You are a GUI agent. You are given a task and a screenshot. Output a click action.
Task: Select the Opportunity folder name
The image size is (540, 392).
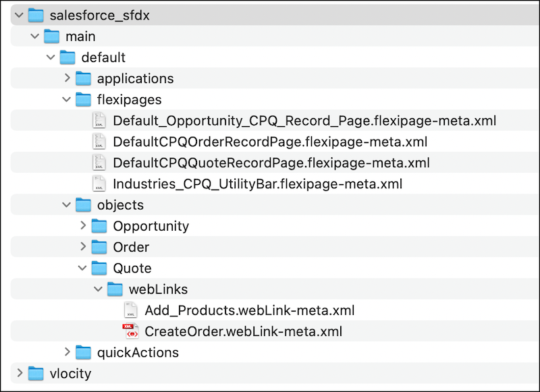click(151, 226)
